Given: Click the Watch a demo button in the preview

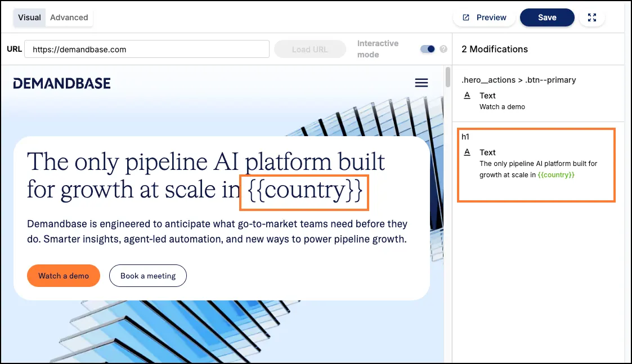Looking at the screenshot, I should 63,276.
